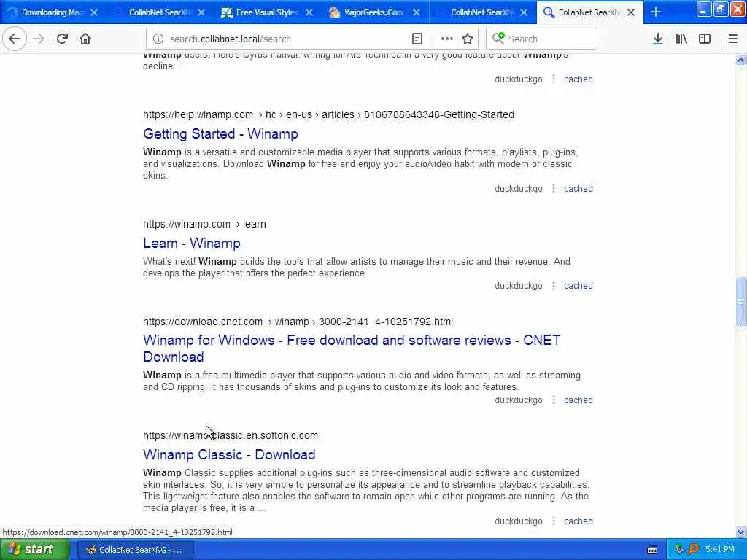Click https://help.winamp.com URL text

(198, 114)
